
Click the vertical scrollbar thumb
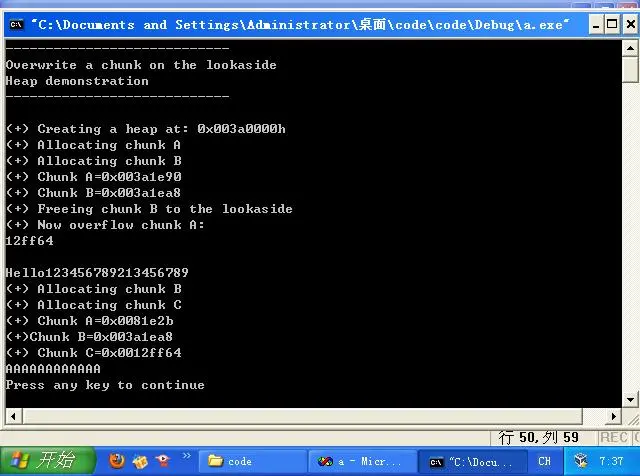tap(631, 70)
